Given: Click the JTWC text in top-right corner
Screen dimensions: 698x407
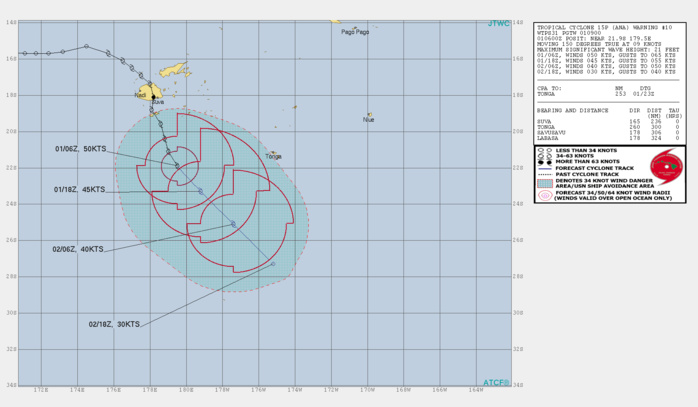Looking at the screenshot, I should (498, 23).
